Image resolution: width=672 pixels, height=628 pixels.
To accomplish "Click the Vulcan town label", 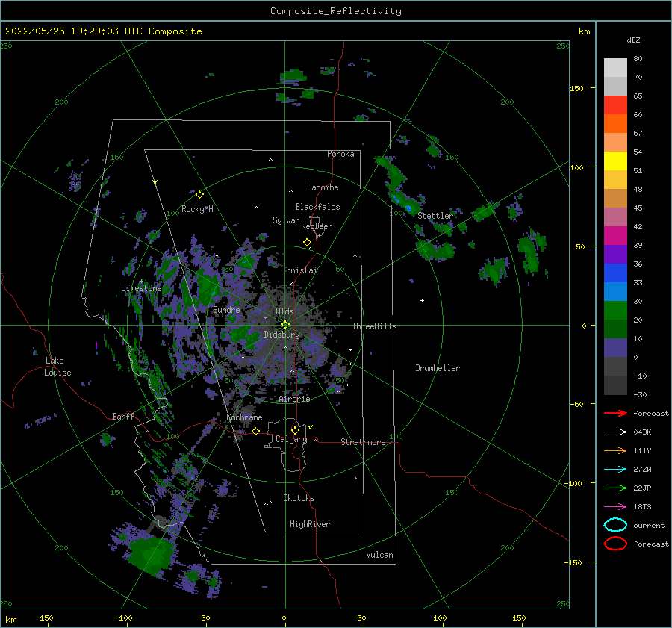I will pyautogui.click(x=379, y=555).
